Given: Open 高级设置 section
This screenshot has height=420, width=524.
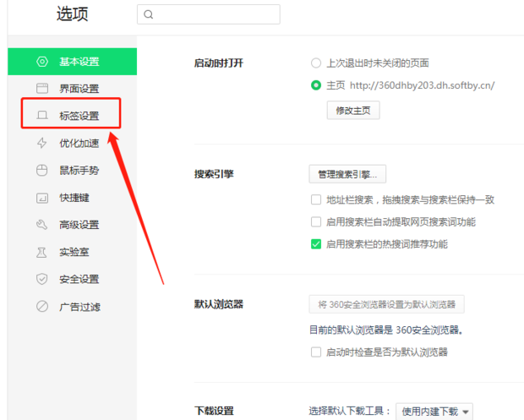Looking at the screenshot, I should (72, 225).
